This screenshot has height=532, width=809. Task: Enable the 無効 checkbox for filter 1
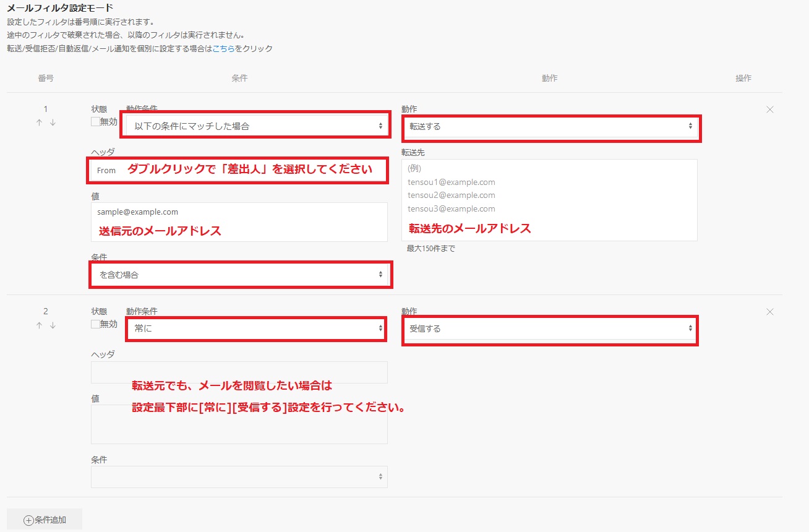point(95,122)
